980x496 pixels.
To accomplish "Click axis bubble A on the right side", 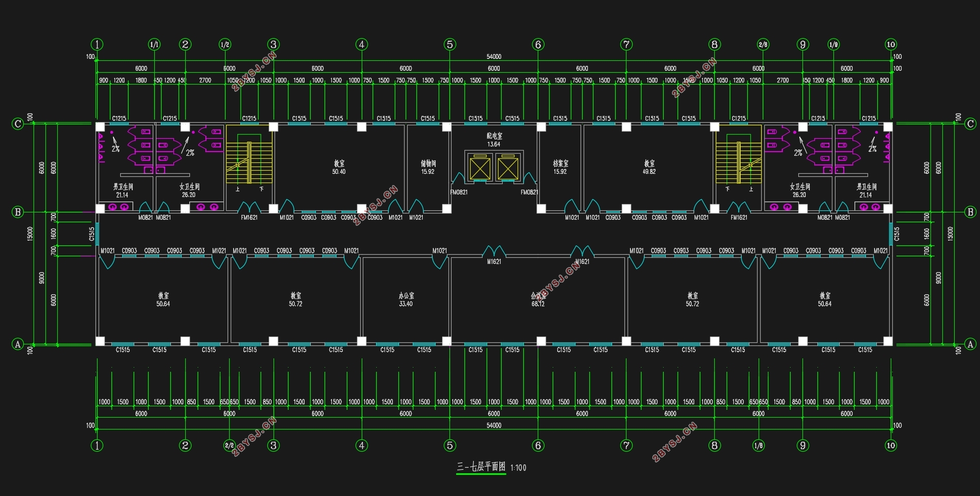I will 970,344.
